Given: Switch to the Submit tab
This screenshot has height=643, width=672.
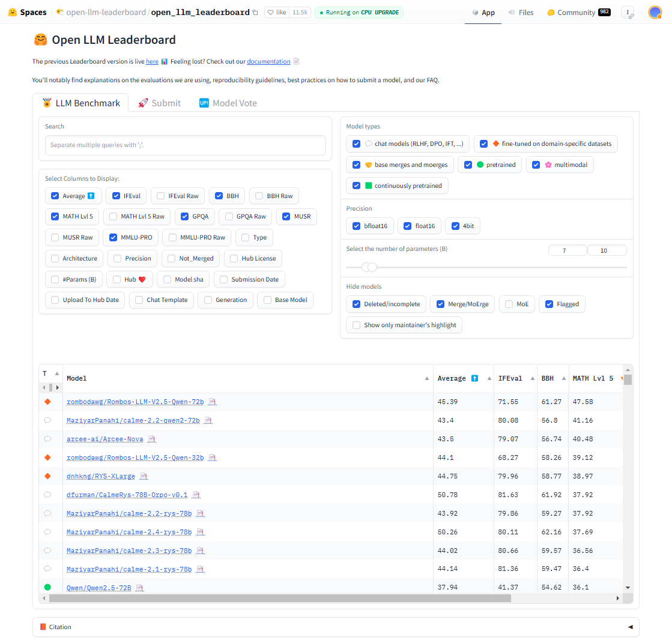Looking at the screenshot, I should point(160,103).
